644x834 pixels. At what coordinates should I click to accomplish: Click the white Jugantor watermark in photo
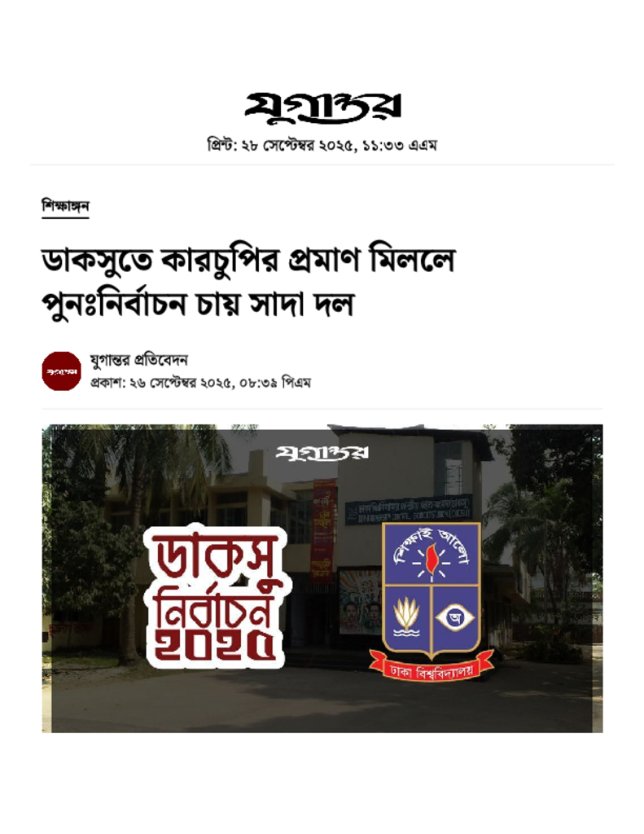click(x=322, y=453)
